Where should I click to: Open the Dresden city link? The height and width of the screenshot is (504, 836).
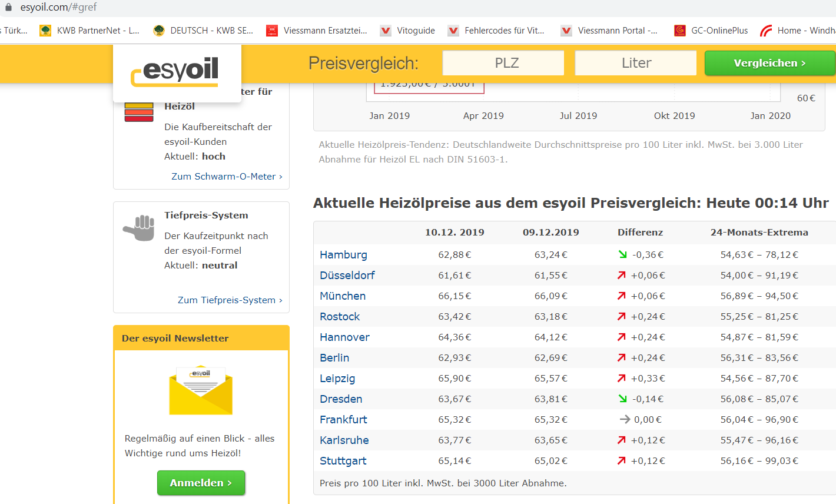[x=341, y=399]
